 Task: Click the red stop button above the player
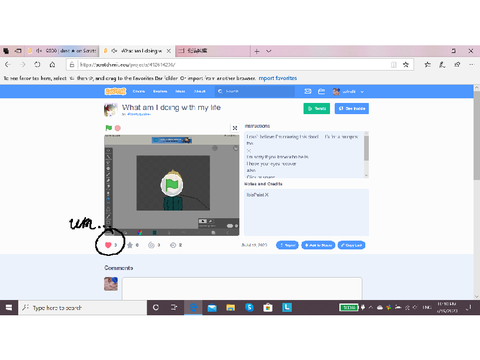(x=118, y=128)
